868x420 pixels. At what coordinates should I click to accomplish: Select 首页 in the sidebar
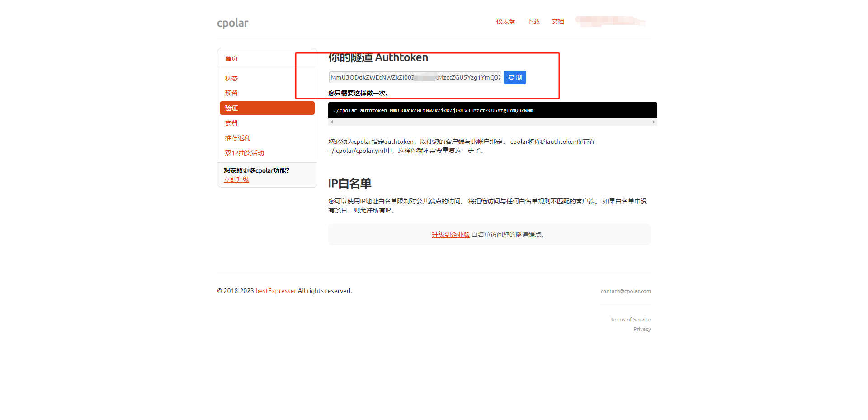tap(231, 58)
